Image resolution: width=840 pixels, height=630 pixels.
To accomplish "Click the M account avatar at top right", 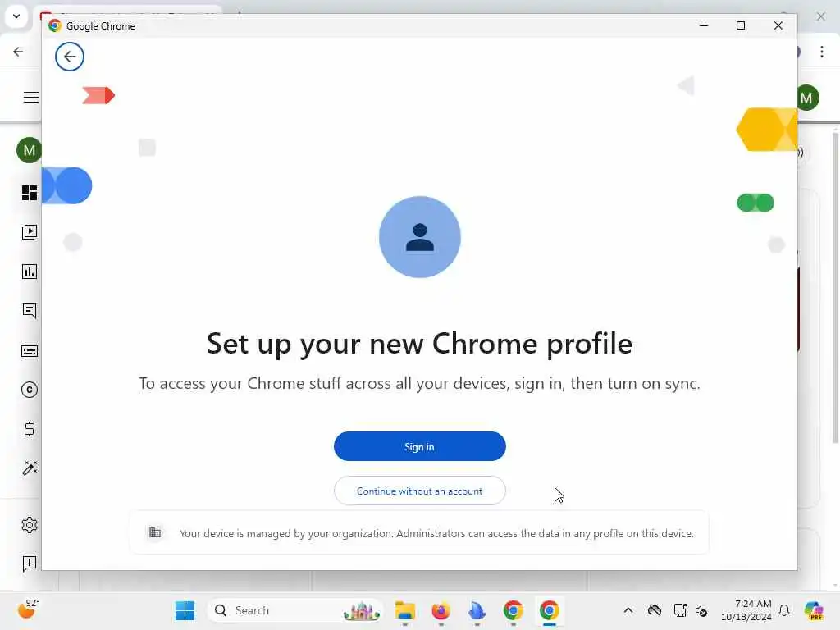I will (807, 98).
